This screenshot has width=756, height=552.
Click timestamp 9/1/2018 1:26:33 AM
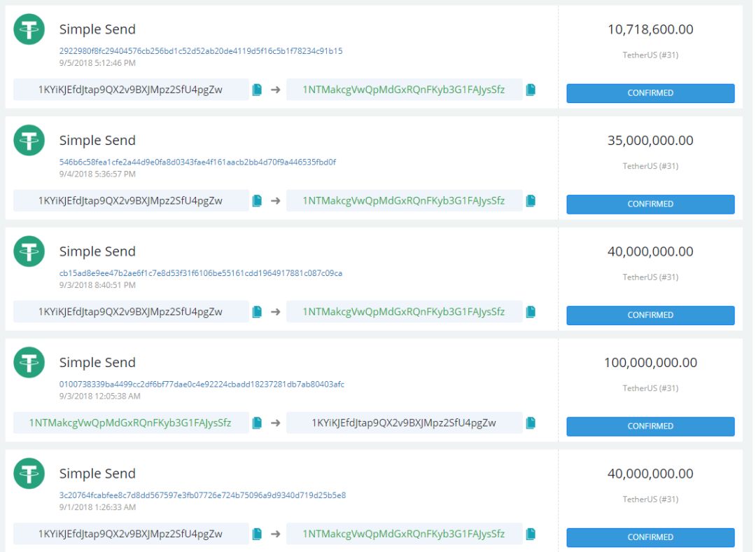pyautogui.click(x=97, y=507)
